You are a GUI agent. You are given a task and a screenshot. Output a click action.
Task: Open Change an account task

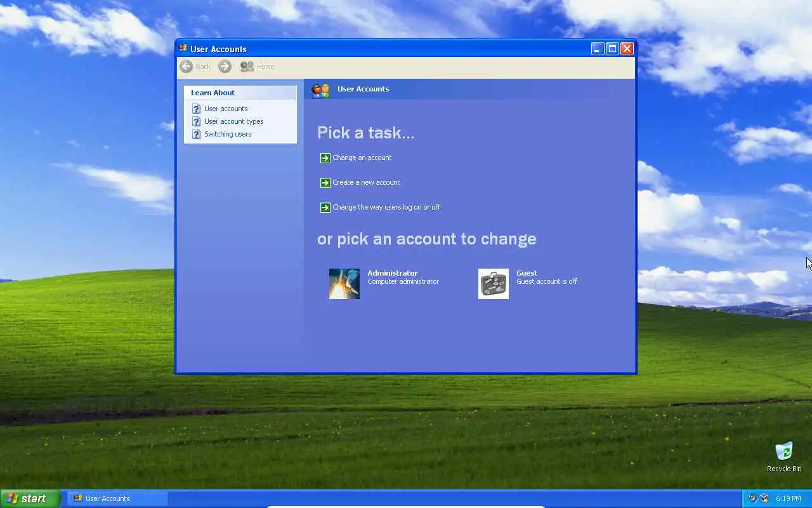coord(362,157)
